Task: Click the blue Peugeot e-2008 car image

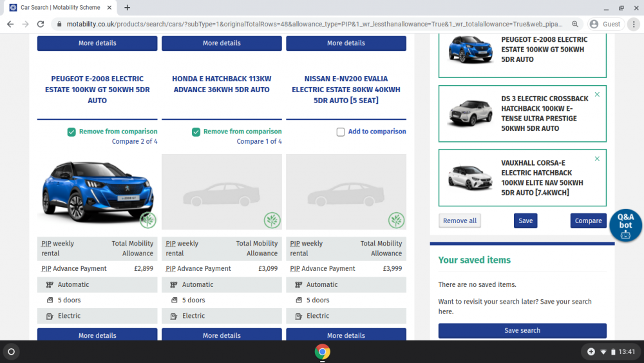Action: point(97,191)
